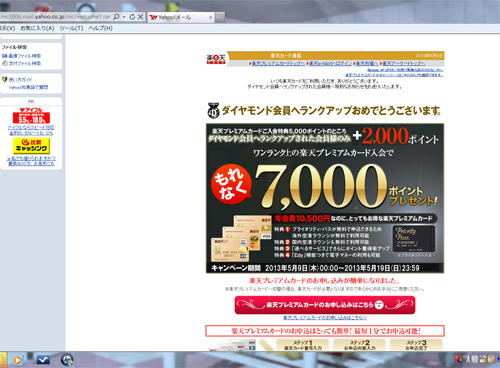The width and height of the screenshot is (500, 368).
Task: Open the 表示(V) menu
Action: coord(7,28)
